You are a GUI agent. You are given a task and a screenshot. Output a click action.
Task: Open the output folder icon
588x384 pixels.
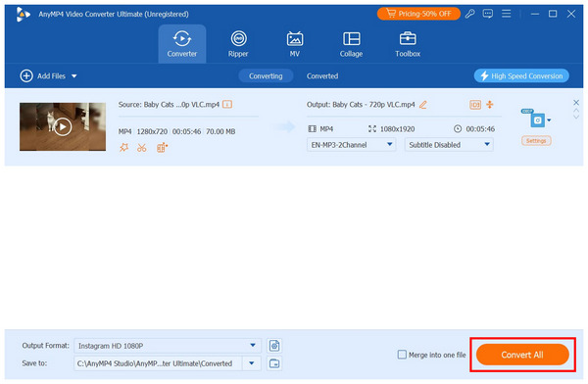coord(274,363)
